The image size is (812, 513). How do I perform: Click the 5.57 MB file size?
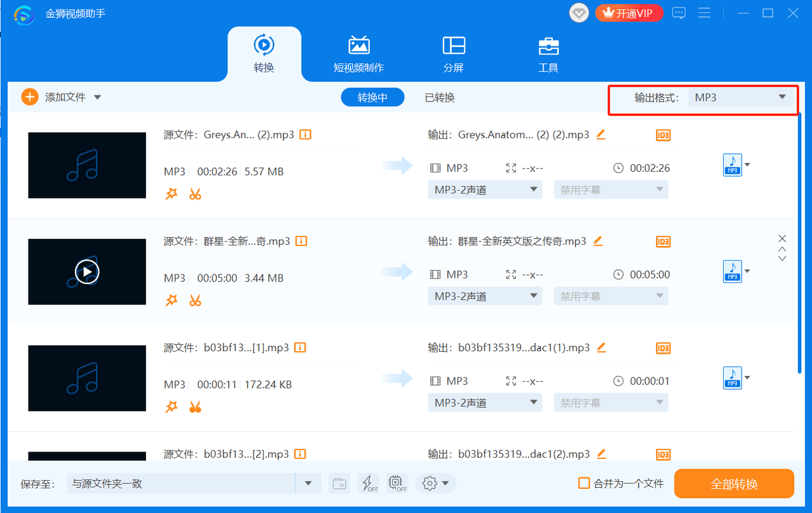[x=264, y=171]
